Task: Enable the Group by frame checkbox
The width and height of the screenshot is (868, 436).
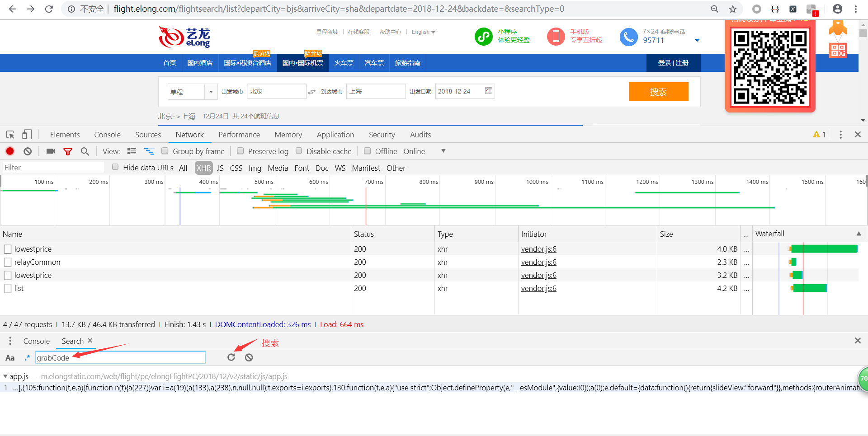Action: point(165,151)
